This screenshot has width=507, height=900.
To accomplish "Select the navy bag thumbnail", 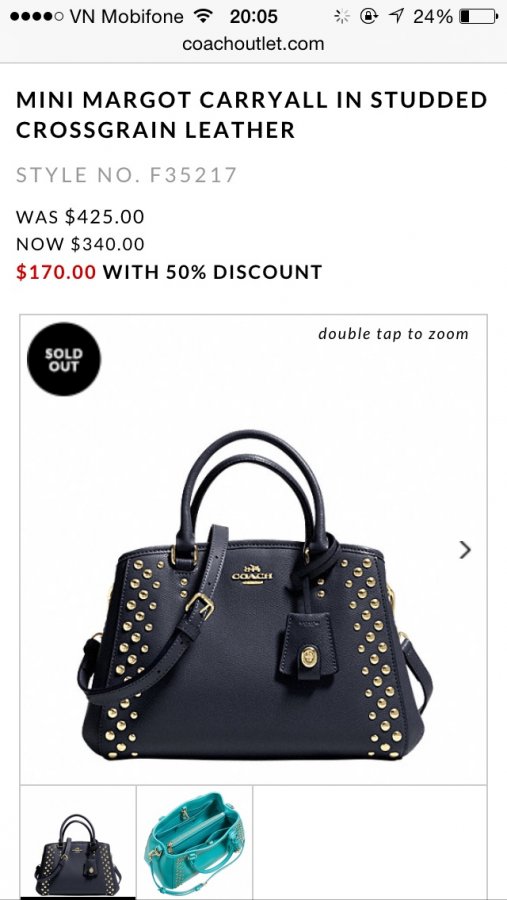I will 78,842.
